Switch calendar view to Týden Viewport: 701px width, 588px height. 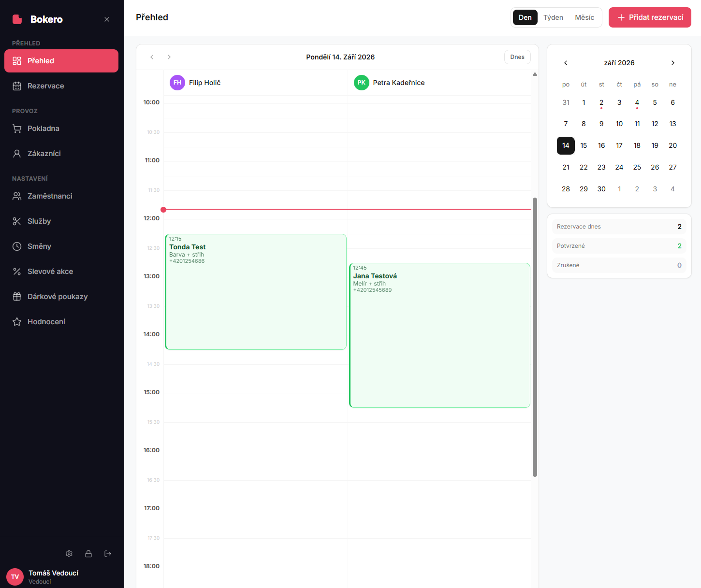(553, 17)
